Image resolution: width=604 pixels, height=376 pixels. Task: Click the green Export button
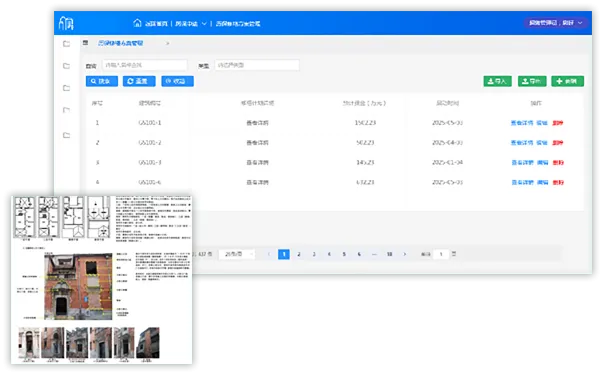click(532, 81)
